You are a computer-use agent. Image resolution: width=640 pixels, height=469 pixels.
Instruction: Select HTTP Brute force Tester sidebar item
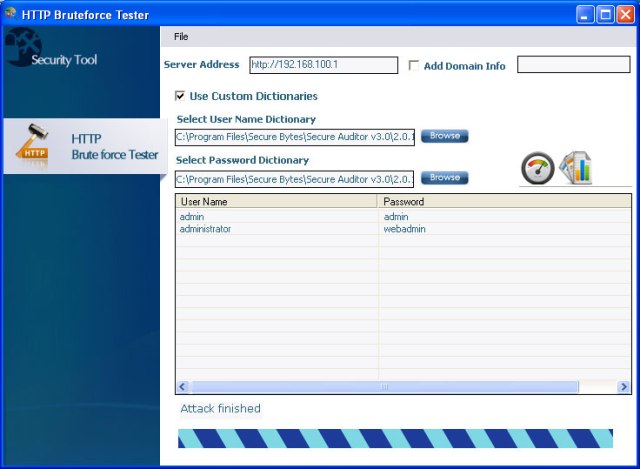pos(85,146)
